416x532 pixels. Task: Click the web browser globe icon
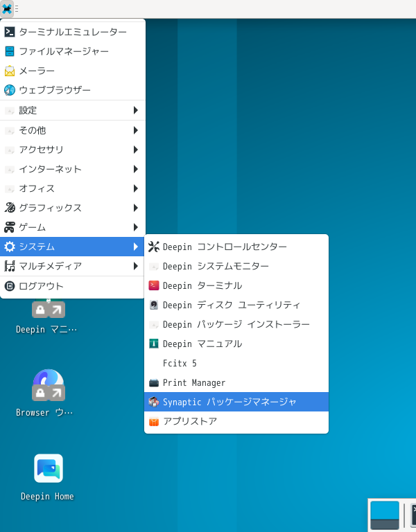[10, 90]
